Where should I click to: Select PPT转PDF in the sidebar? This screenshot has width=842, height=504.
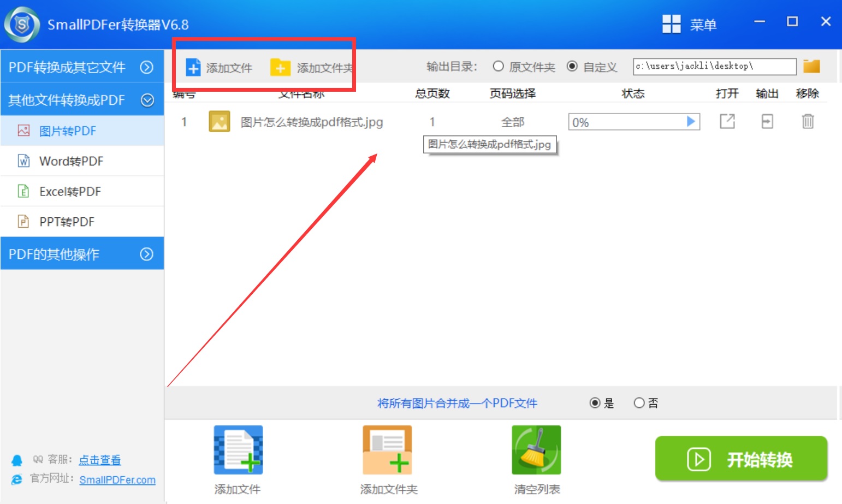[x=82, y=222]
